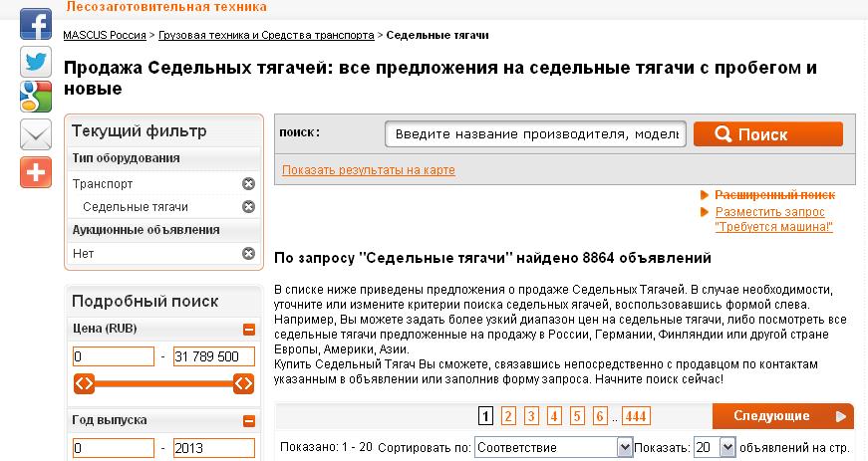Share with the Google icon
Viewport: 868px width, 461px height.
[36, 97]
